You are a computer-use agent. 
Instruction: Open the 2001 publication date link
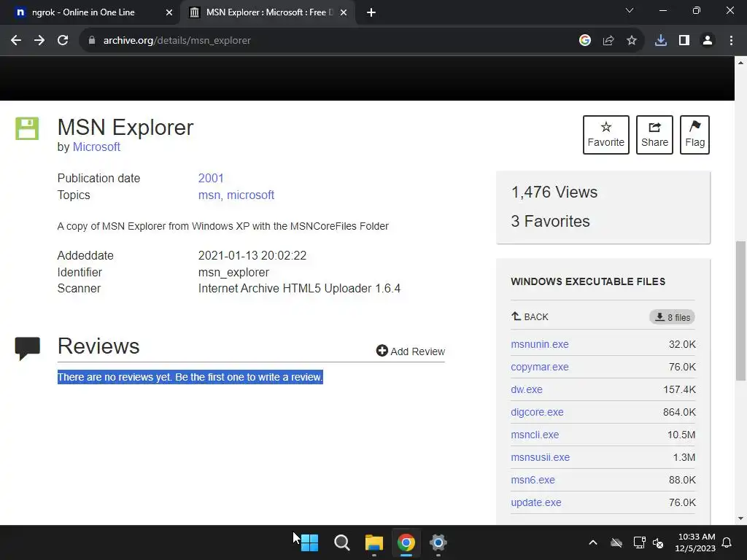click(x=211, y=178)
